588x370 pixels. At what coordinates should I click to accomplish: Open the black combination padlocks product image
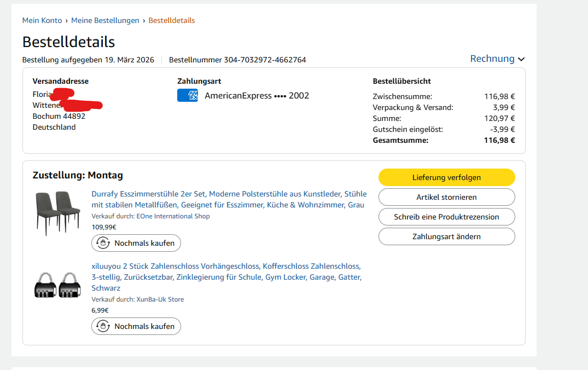click(57, 285)
